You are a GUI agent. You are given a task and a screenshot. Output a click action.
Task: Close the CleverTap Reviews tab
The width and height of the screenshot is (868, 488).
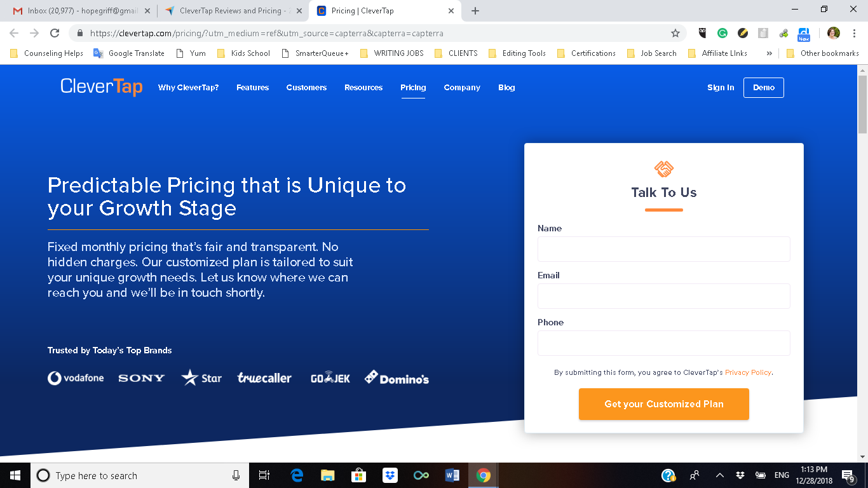click(299, 11)
